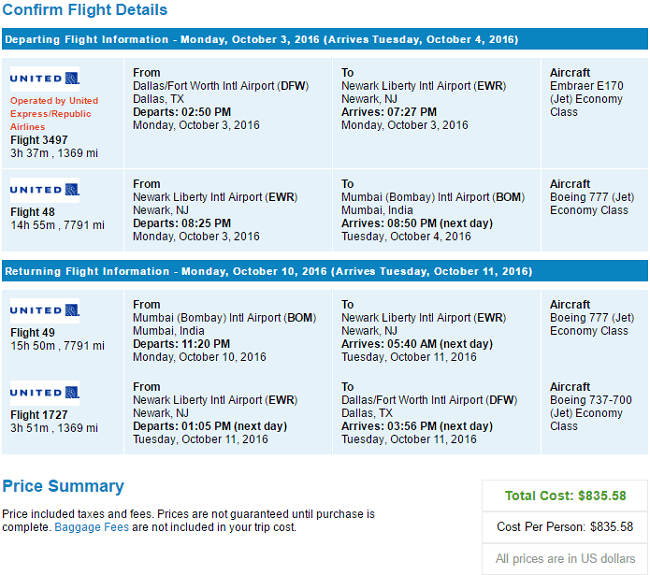Click All prices are in US dollars note

pyautogui.click(x=565, y=559)
